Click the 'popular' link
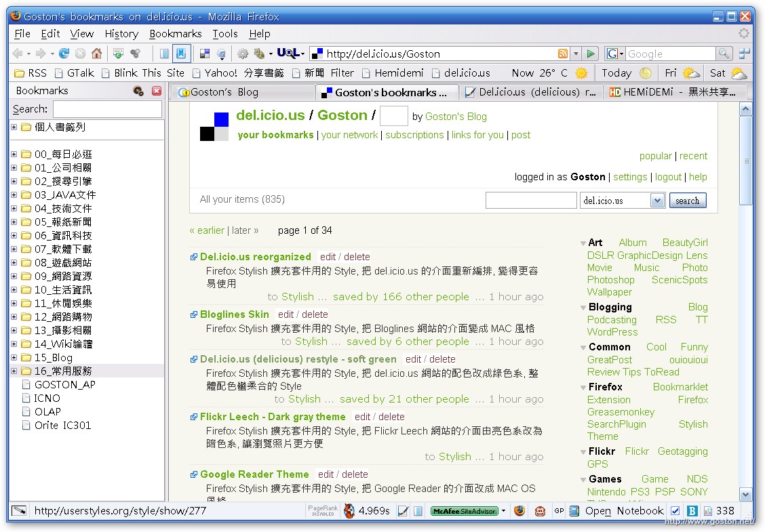This screenshot has height=532, width=765. coord(655,156)
